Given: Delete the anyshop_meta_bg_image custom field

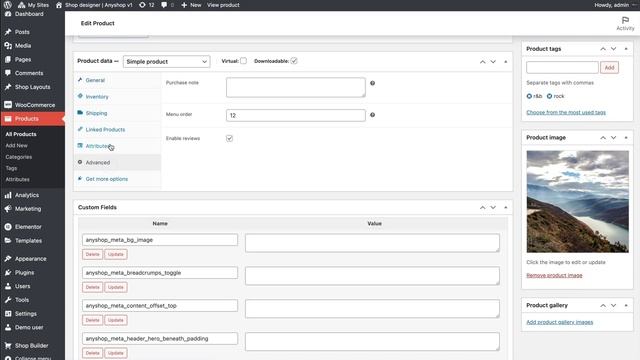Looking at the screenshot, I should (x=92, y=254).
